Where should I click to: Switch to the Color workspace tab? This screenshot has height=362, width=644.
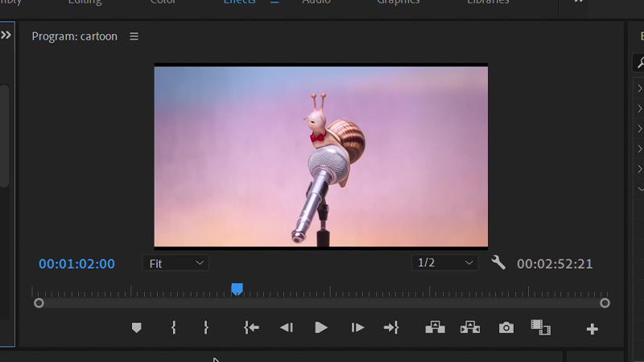tap(163, 2)
